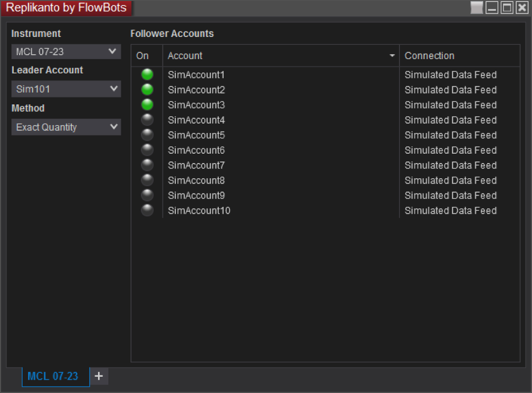
Task: Click the blank square window button in title bar
Action: [477, 7]
